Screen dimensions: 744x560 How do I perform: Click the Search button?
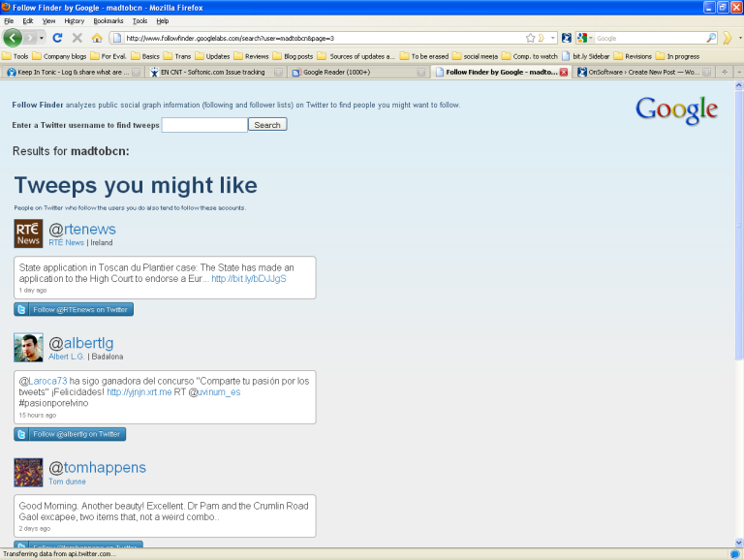267,125
